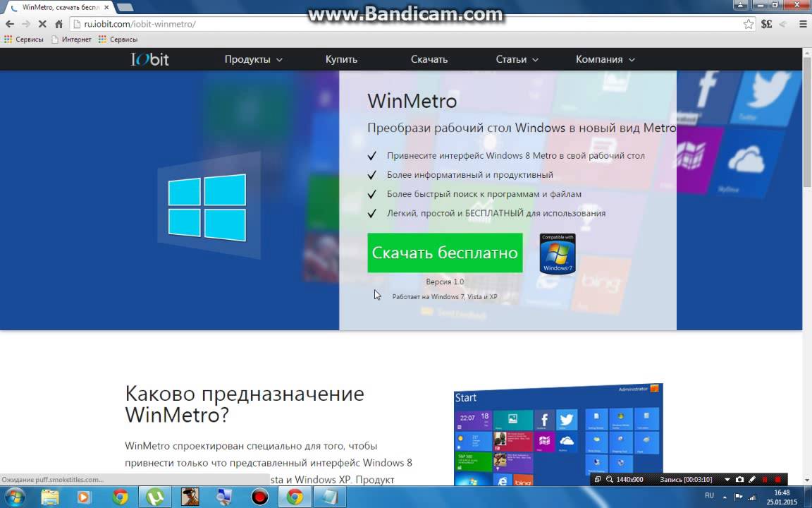The image size is (812, 508).
Task: Open the Chrome user profile button
Action: 741,5
